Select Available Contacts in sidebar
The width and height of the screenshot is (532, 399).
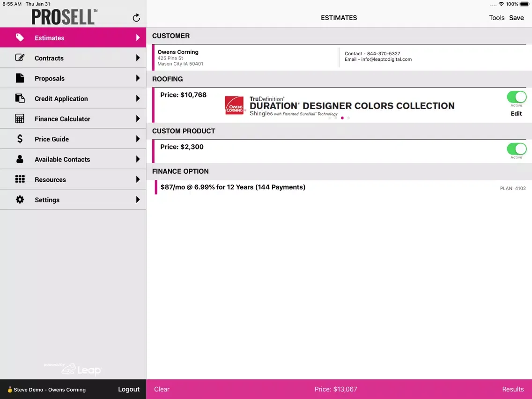pyautogui.click(x=73, y=159)
